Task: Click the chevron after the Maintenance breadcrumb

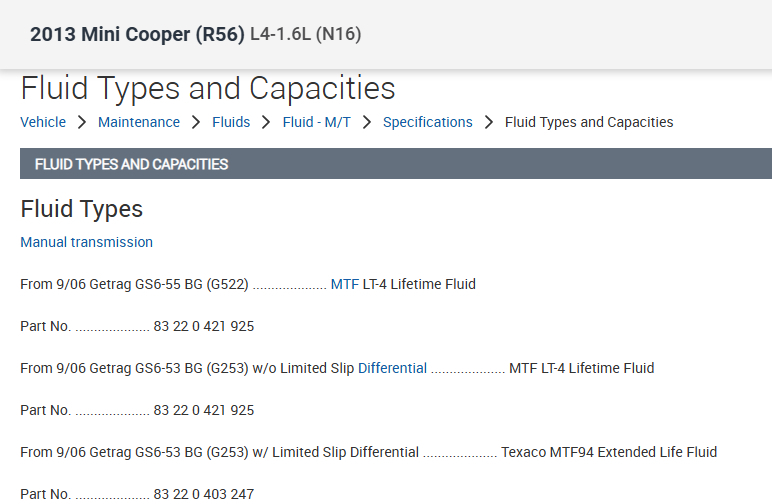Action: (x=196, y=122)
